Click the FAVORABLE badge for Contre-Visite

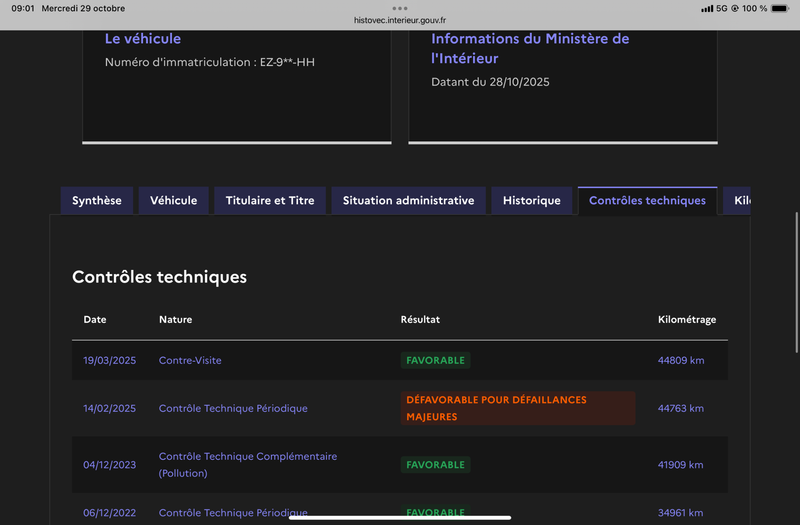click(436, 360)
